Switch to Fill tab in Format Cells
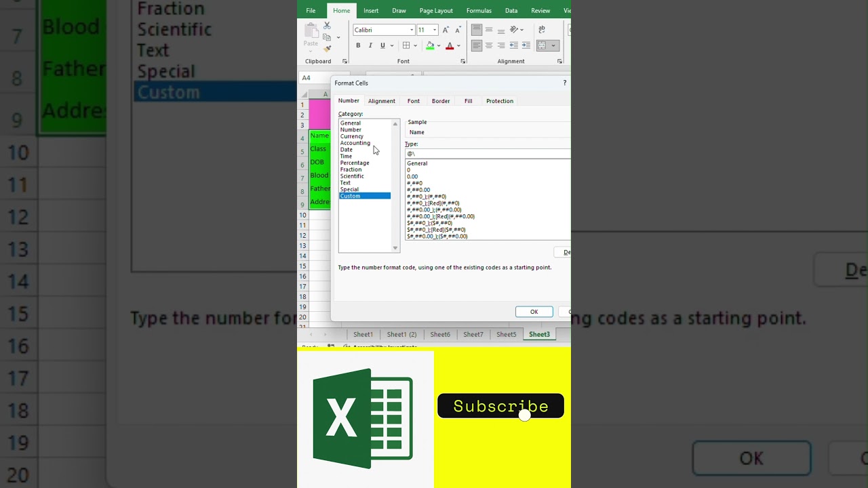 pyautogui.click(x=468, y=101)
